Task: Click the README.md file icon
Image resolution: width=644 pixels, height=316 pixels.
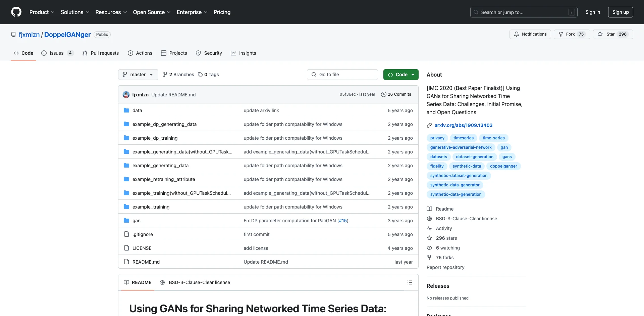Action: pos(126,262)
